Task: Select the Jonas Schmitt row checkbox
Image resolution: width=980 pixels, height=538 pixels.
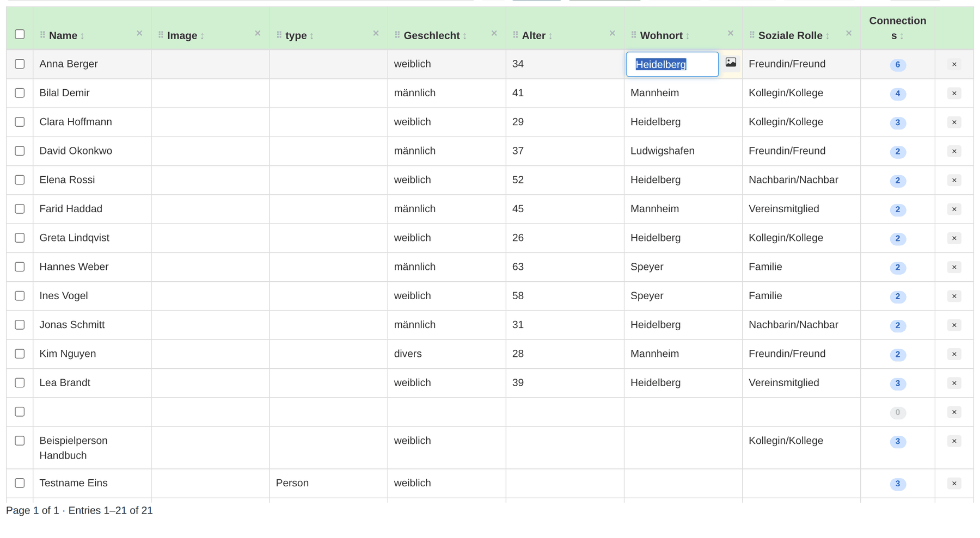Action: tap(20, 325)
